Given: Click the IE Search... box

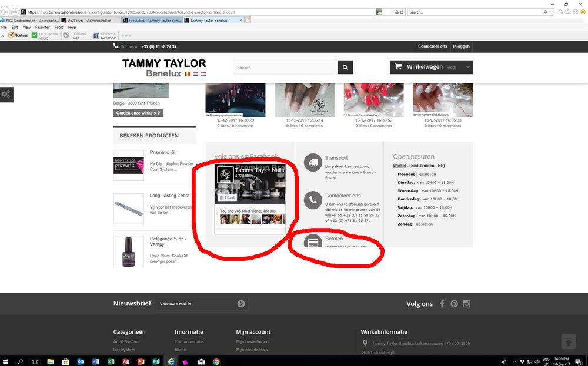Looking at the screenshot, I should (x=476, y=12).
